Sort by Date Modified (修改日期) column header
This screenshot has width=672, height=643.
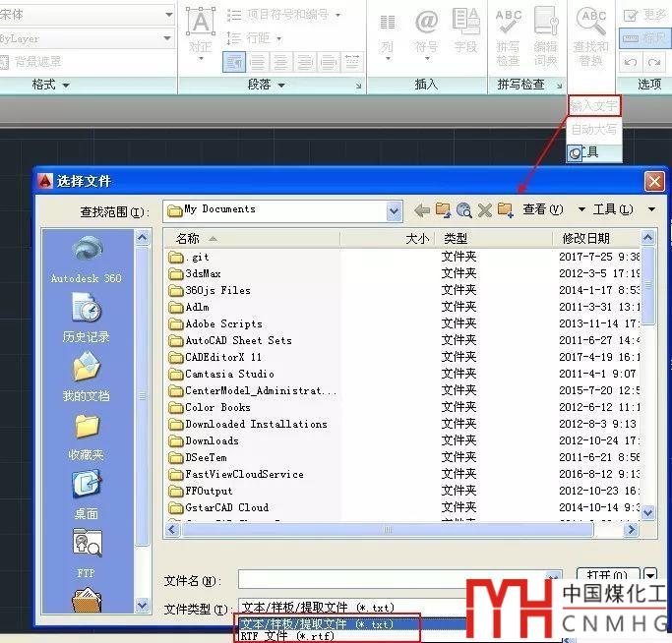pos(596,239)
